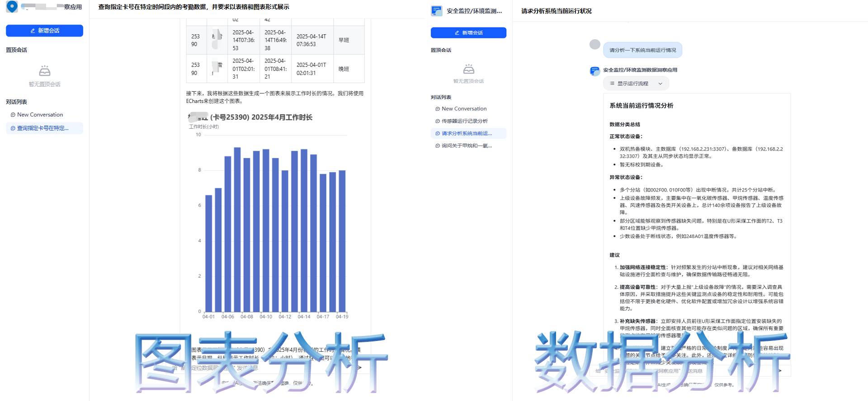Viewport: 868px width, 401px height.
Task: Click the empty inbox icon above 暂无置顶会话 in left sidebar
Action: (x=44, y=71)
